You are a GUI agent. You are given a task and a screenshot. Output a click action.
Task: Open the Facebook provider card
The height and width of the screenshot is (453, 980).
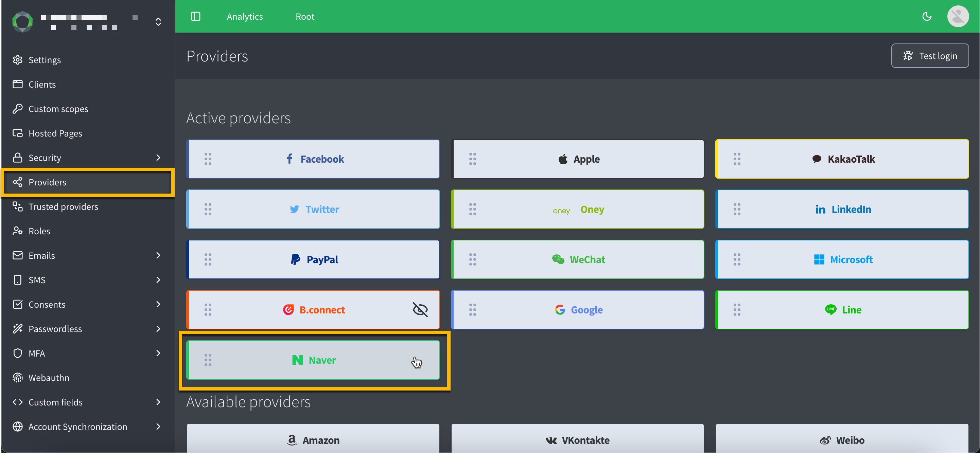click(313, 159)
